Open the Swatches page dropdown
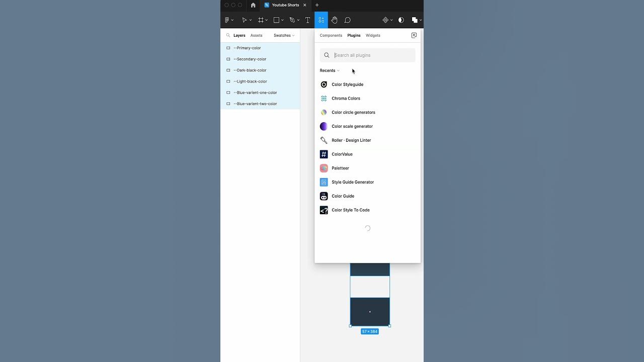This screenshot has height=362, width=644. coord(284,35)
